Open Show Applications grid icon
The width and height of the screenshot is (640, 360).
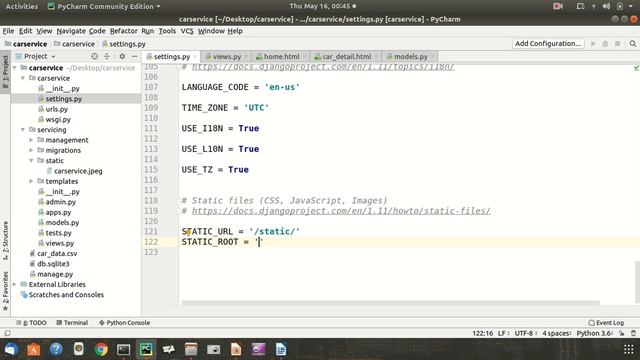tap(629, 349)
